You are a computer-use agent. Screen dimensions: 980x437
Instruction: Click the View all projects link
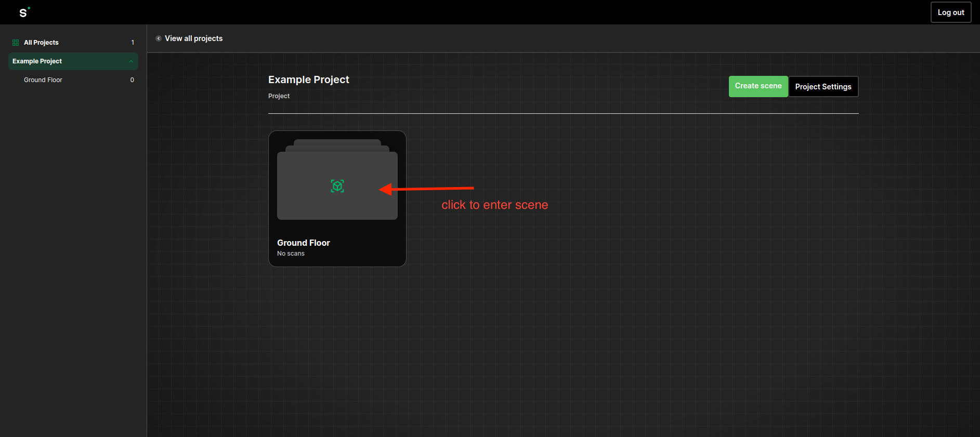click(193, 38)
